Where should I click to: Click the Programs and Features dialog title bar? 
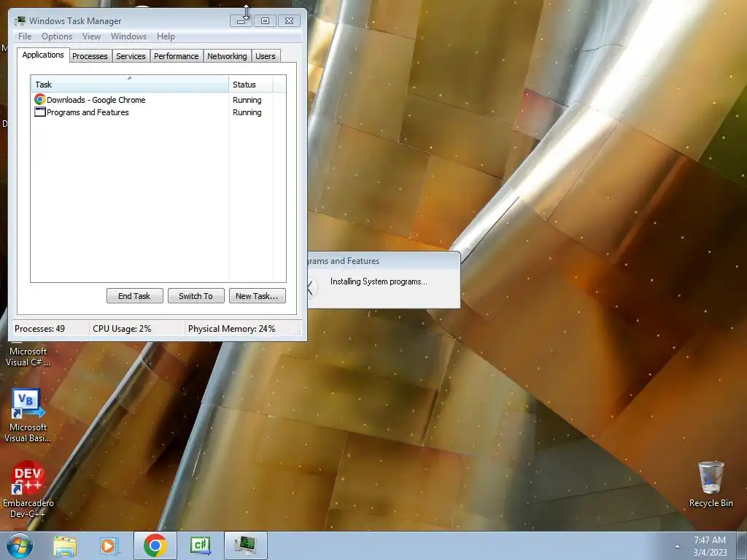point(384,261)
